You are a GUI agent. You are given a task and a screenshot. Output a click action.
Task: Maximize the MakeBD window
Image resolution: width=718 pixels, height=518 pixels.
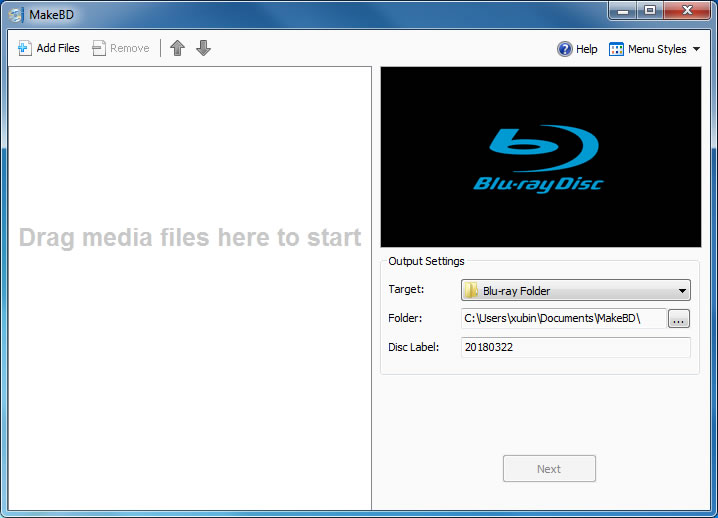650,11
